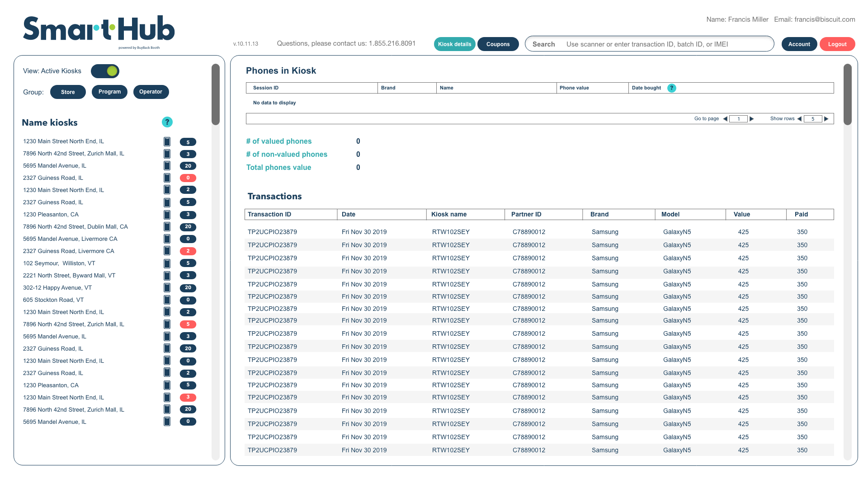Open the Kiosk details tab
868x488 pixels.
pos(455,44)
